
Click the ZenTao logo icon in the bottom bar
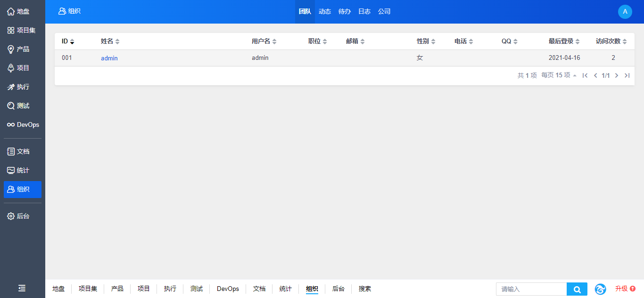pyautogui.click(x=600, y=289)
